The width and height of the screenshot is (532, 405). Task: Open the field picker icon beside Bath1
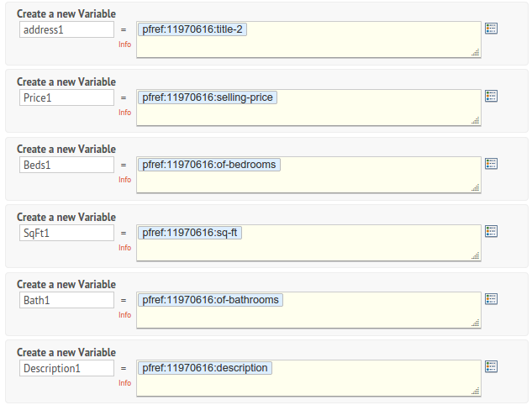(x=492, y=298)
